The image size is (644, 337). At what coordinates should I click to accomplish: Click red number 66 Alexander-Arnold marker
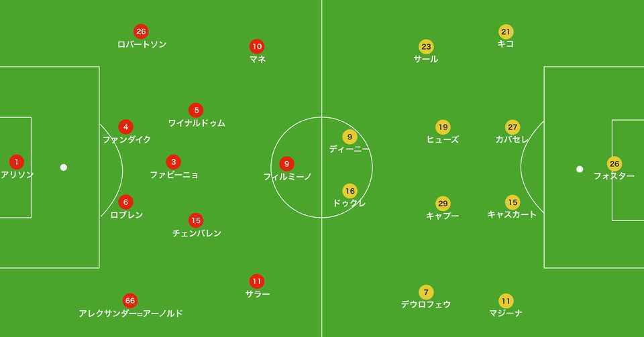pos(130,300)
